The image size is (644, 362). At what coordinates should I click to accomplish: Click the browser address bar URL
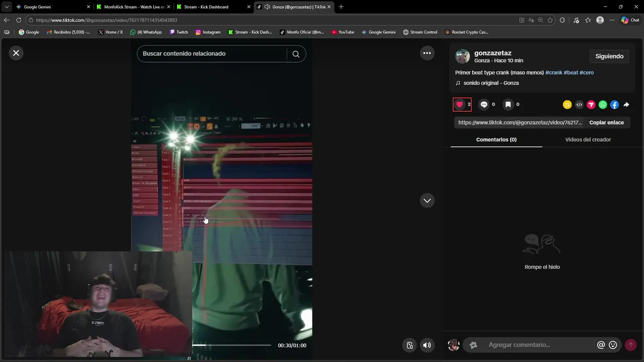point(107,20)
